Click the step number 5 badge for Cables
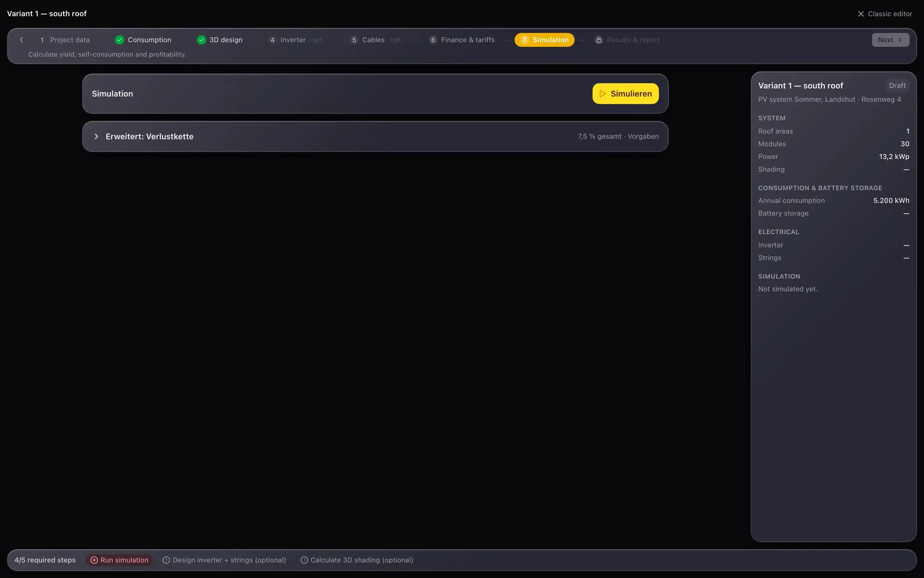This screenshot has width=924, height=578. pyautogui.click(x=354, y=40)
